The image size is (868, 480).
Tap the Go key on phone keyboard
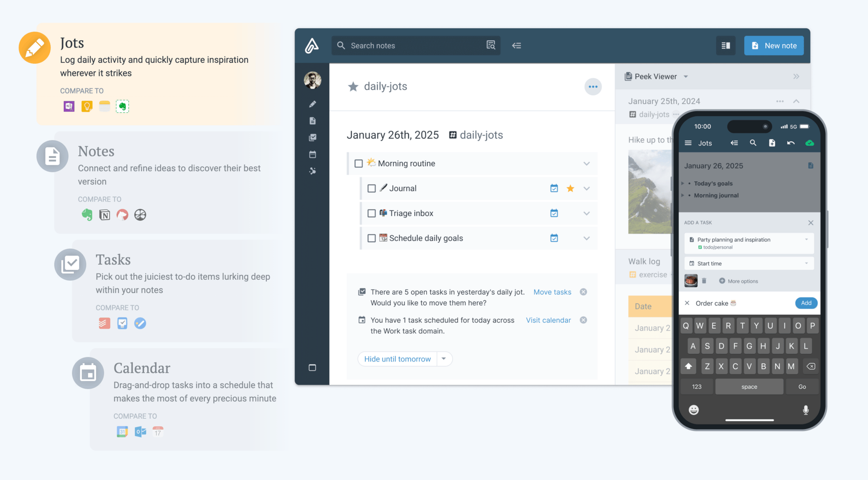coord(802,386)
